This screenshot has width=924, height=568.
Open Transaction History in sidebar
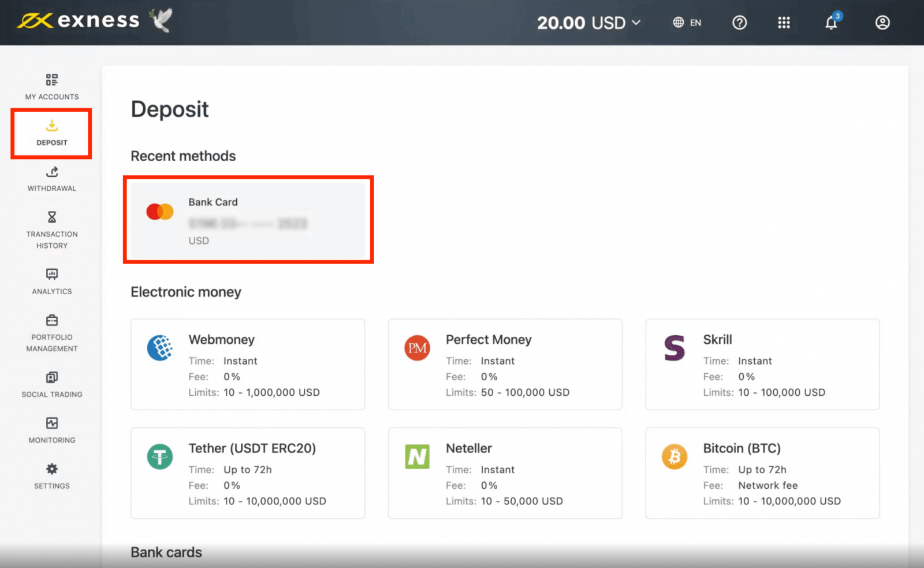[52, 231]
